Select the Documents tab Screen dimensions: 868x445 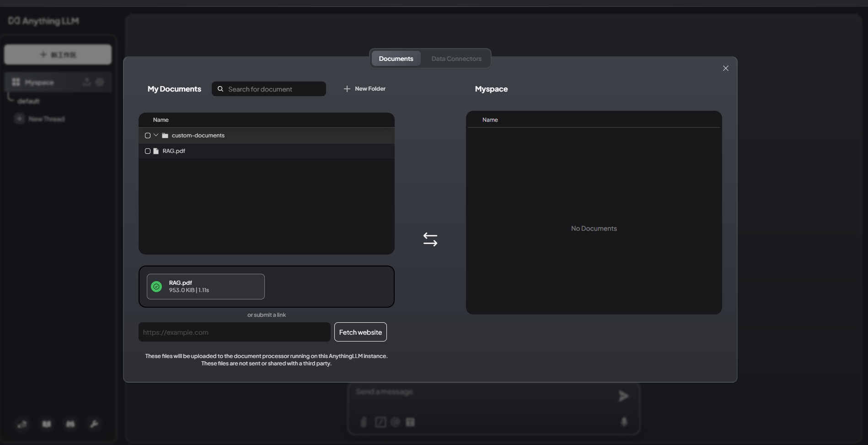[396, 59]
